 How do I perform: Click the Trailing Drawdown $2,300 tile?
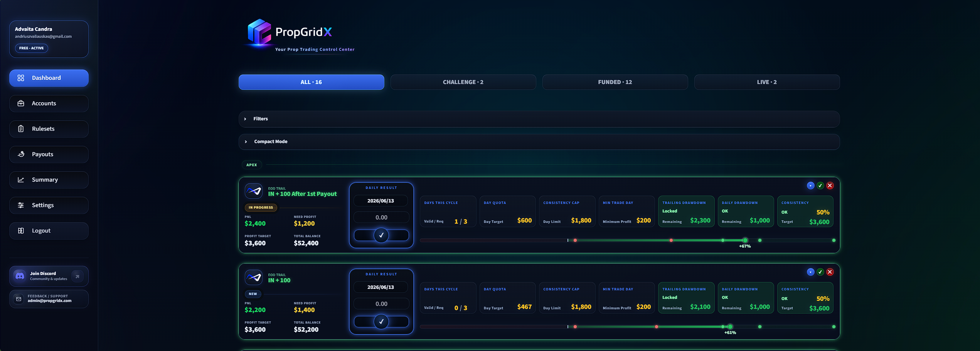pos(686,211)
